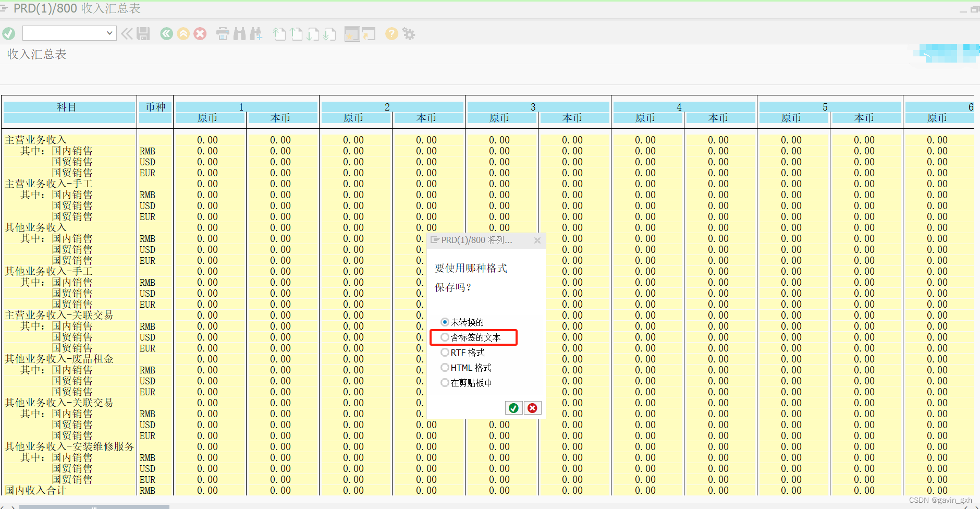Click the 收入汇总表 title bar area

pyautogui.click(x=35, y=54)
